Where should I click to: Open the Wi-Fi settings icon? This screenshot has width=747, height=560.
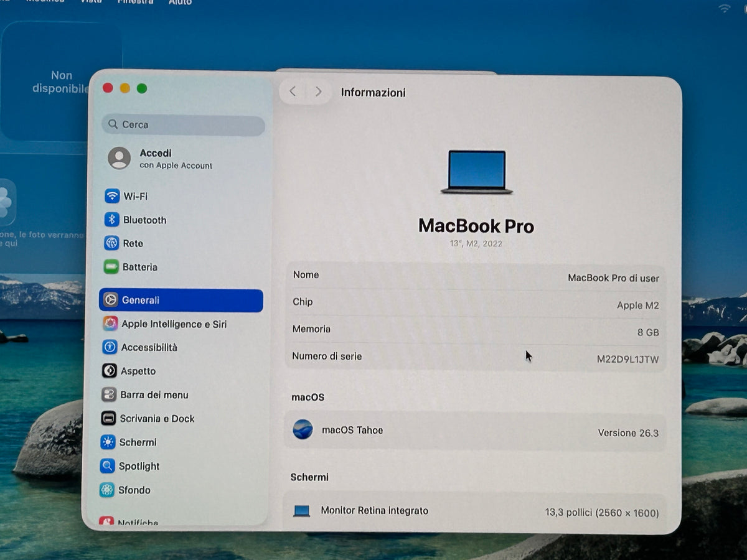pos(112,196)
